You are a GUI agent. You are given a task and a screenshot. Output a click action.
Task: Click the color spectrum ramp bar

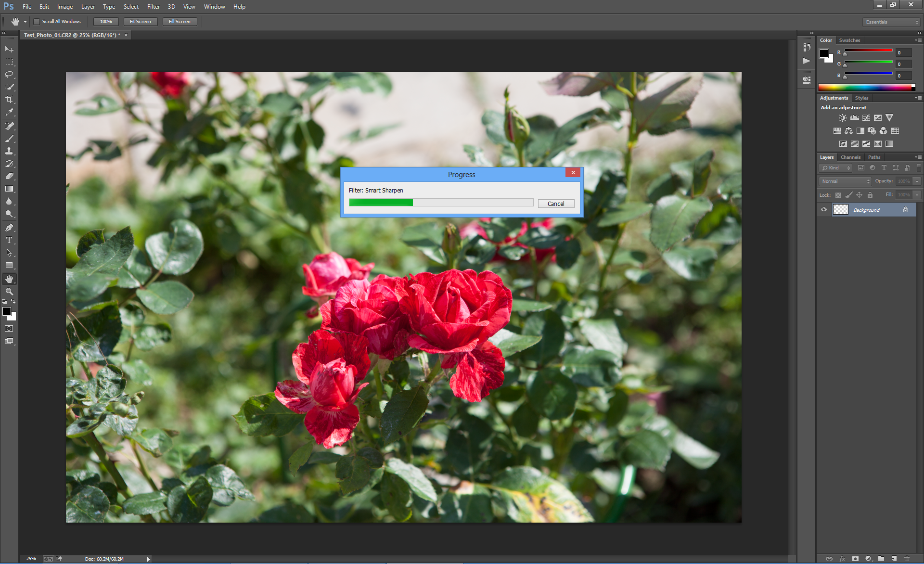coord(865,87)
